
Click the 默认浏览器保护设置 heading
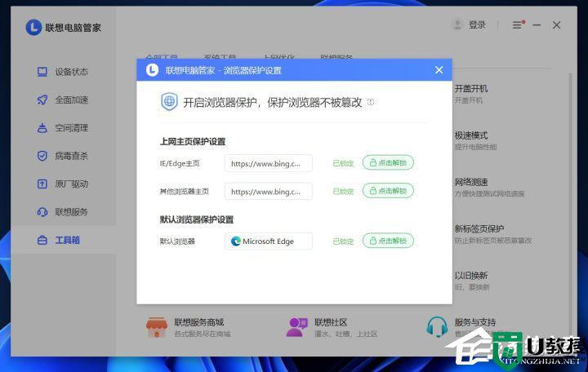coord(197,219)
